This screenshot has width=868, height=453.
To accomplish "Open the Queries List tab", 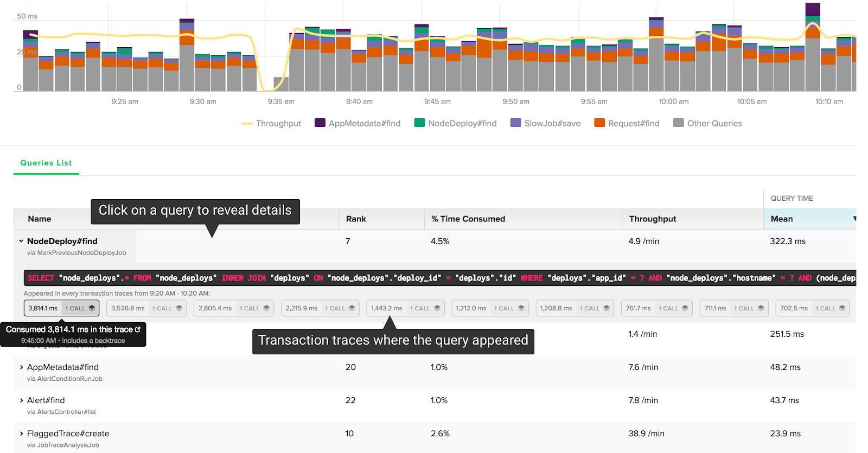I will 46,163.
